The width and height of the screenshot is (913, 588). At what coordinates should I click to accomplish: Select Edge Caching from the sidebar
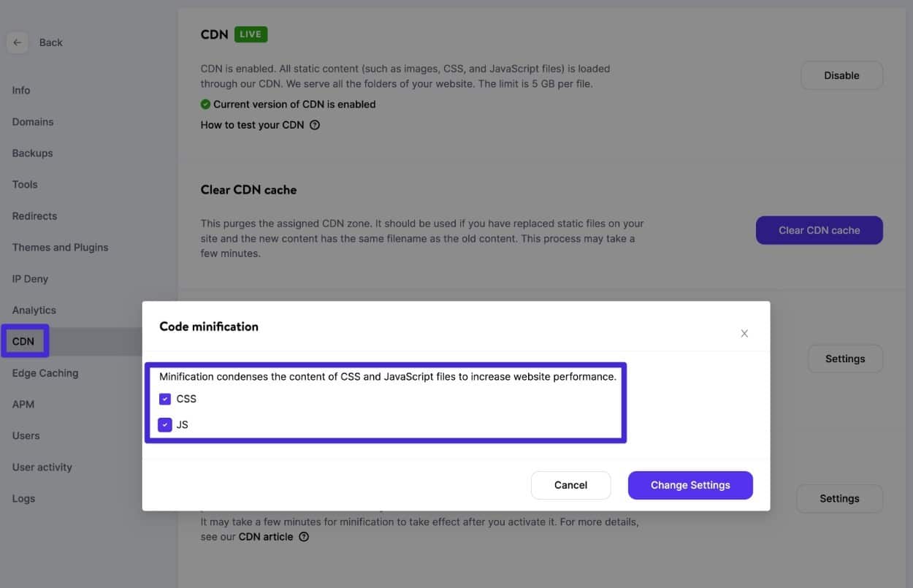click(45, 373)
